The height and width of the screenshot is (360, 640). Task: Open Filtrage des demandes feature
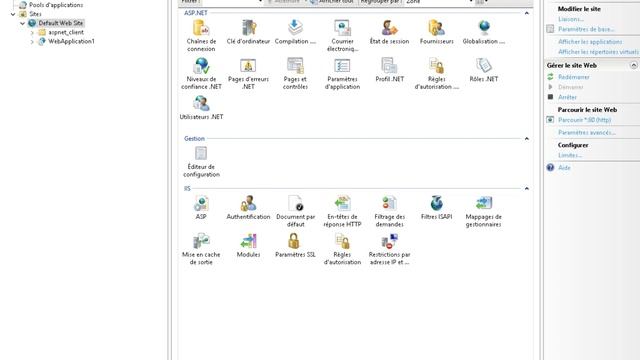coord(389,211)
